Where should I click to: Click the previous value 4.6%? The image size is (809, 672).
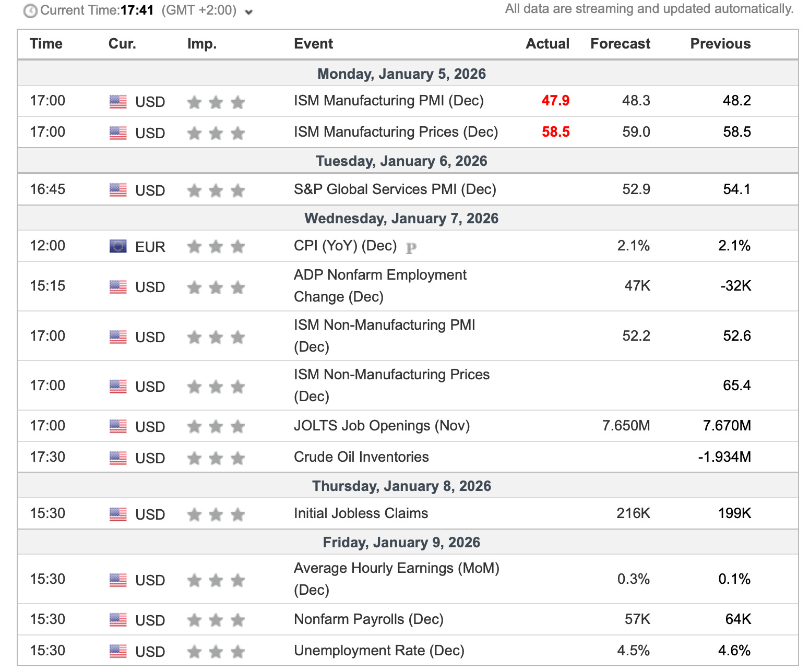pos(734,651)
